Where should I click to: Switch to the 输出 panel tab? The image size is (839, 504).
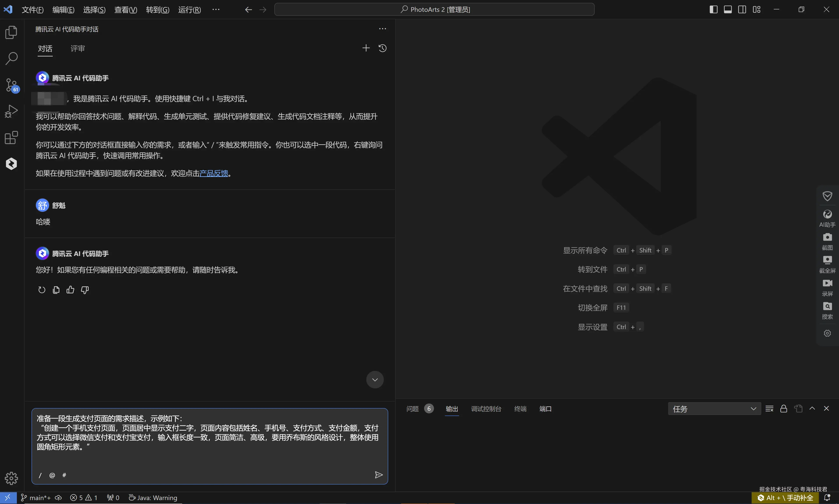[x=452, y=409]
